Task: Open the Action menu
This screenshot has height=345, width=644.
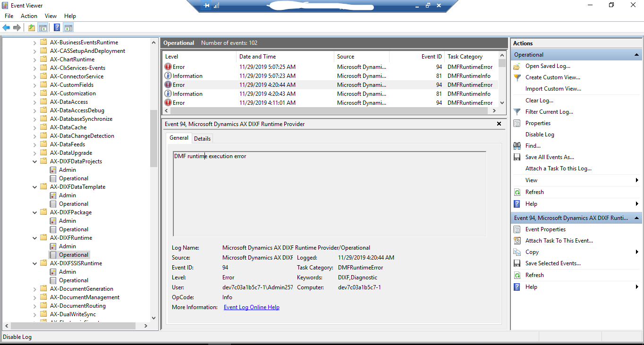Action: coord(29,16)
